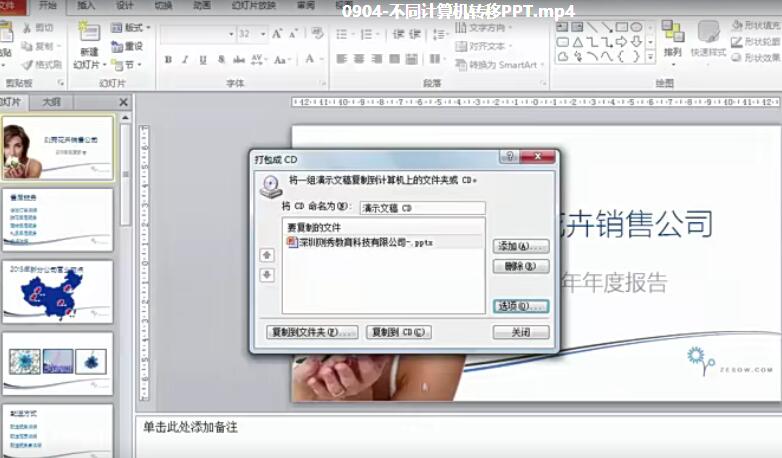Toggle bold formatting in the font group

point(168,60)
